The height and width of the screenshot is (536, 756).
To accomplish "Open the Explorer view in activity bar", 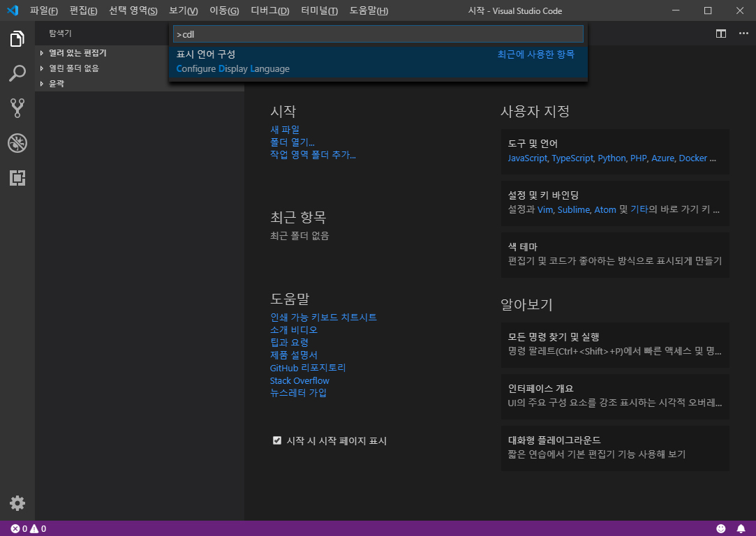I will pyautogui.click(x=17, y=38).
